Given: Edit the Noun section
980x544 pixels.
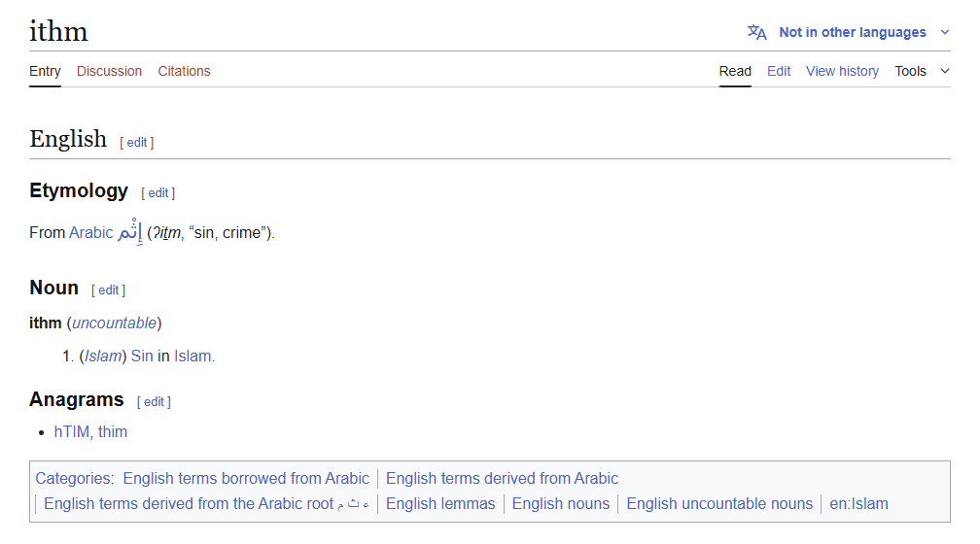Looking at the screenshot, I should point(108,290).
